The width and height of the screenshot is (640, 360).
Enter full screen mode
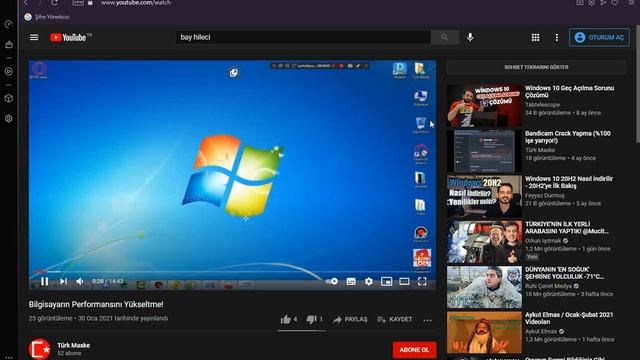422,281
